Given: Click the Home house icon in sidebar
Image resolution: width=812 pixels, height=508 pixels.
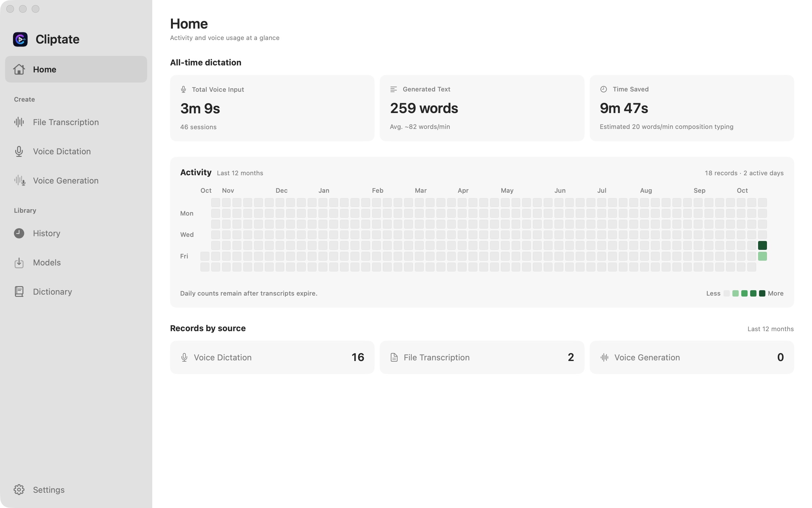Looking at the screenshot, I should (x=19, y=69).
